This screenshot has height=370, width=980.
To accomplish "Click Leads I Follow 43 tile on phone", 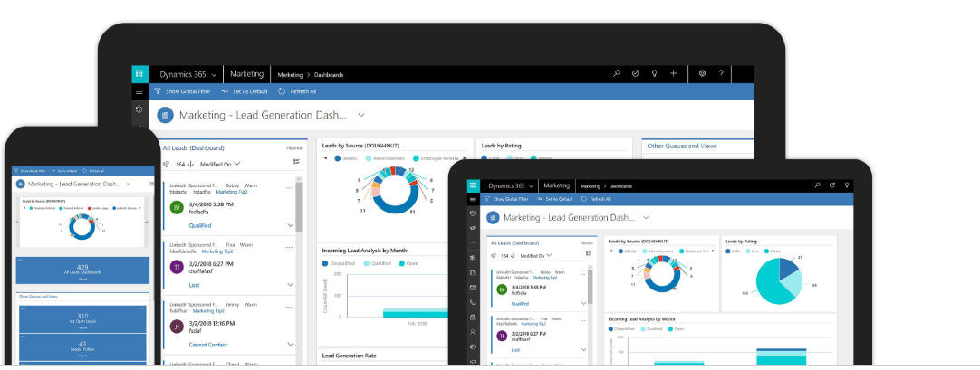I will [82, 346].
